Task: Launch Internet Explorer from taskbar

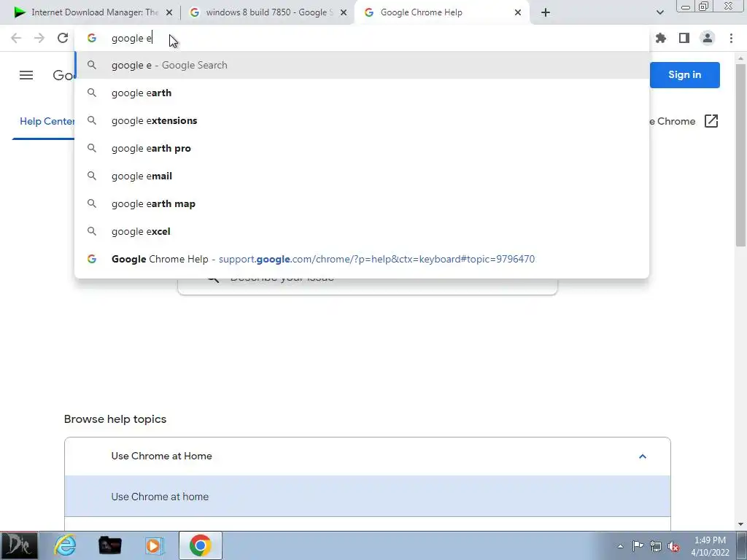Action: [x=65, y=545]
